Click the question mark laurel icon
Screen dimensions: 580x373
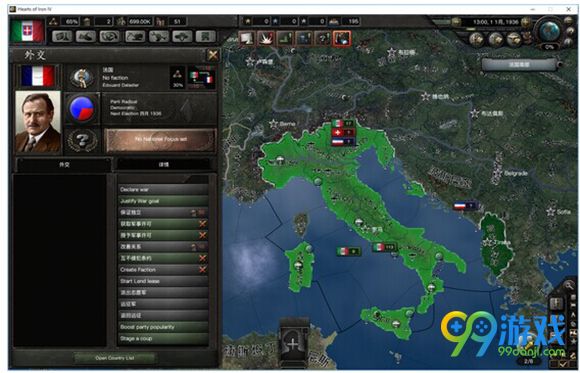coord(82,140)
